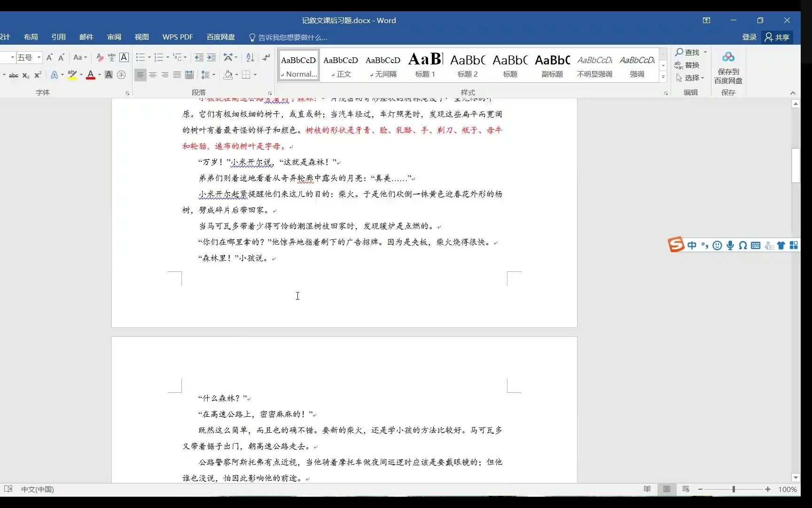Open 选择 selection dropdown
The height and width of the screenshot is (508, 812).
(690, 78)
